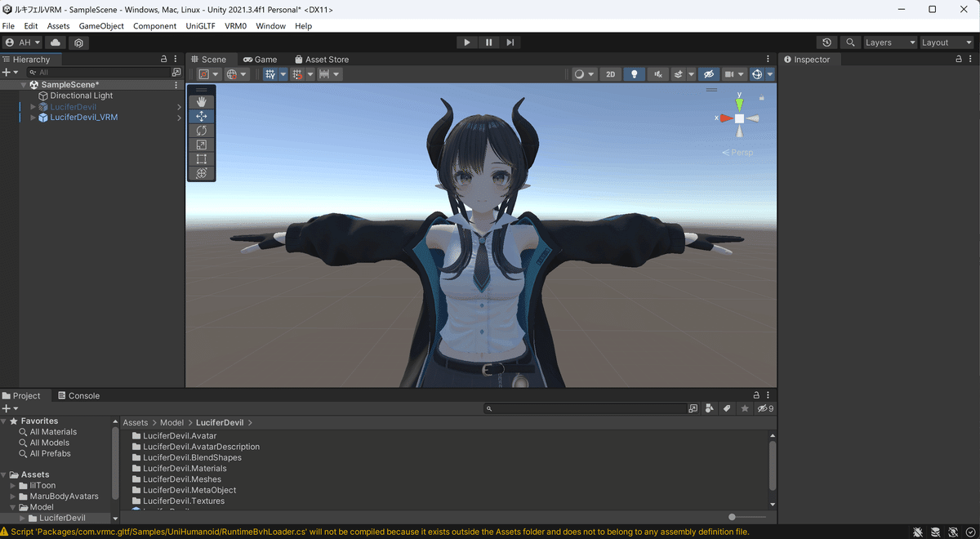The height and width of the screenshot is (539, 980).
Task: Select All Materials favorite search
Action: tap(53, 432)
